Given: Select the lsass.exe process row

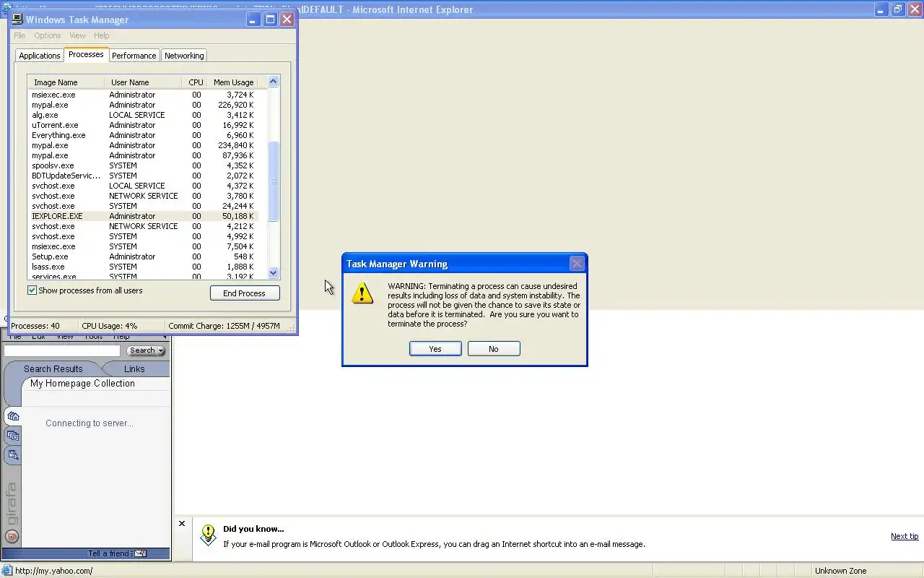Looking at the screenshot, I should 143,267.
